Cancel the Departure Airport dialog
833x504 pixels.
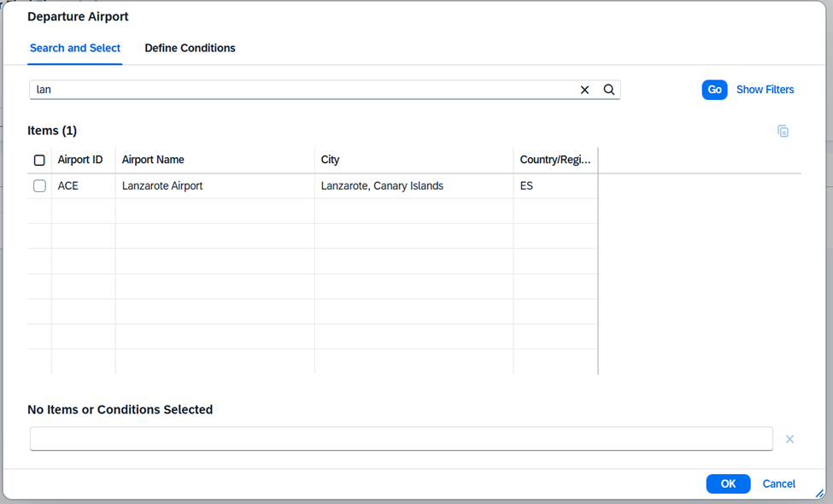pyautogui.click(x=778, y=483)
